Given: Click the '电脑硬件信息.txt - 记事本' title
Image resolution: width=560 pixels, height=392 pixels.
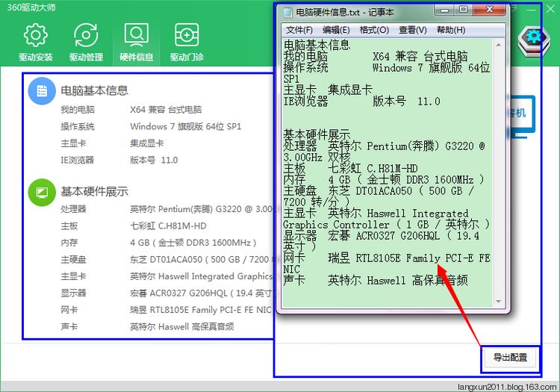Looking at the screenshot, I should point(345,13).
